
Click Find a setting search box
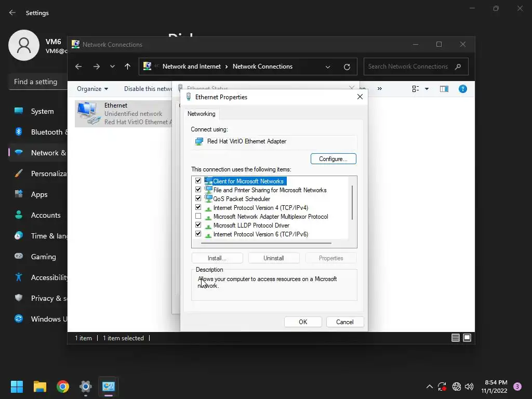[38, 82]
